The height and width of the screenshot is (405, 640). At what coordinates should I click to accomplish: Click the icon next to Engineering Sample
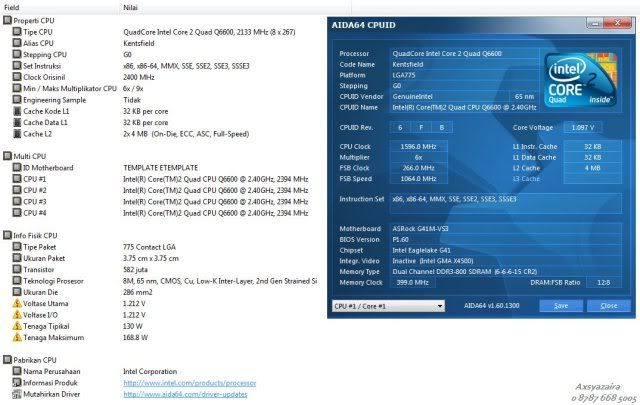click(x=17, y=100)
